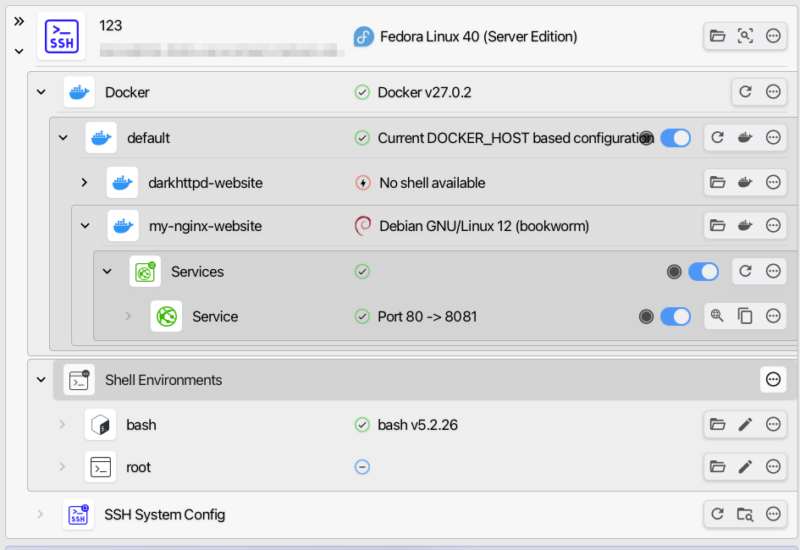Viewport: 800px width, 550px height.
Task: Click folder search icon in SSH System Config row
Action: coord(745,514)
